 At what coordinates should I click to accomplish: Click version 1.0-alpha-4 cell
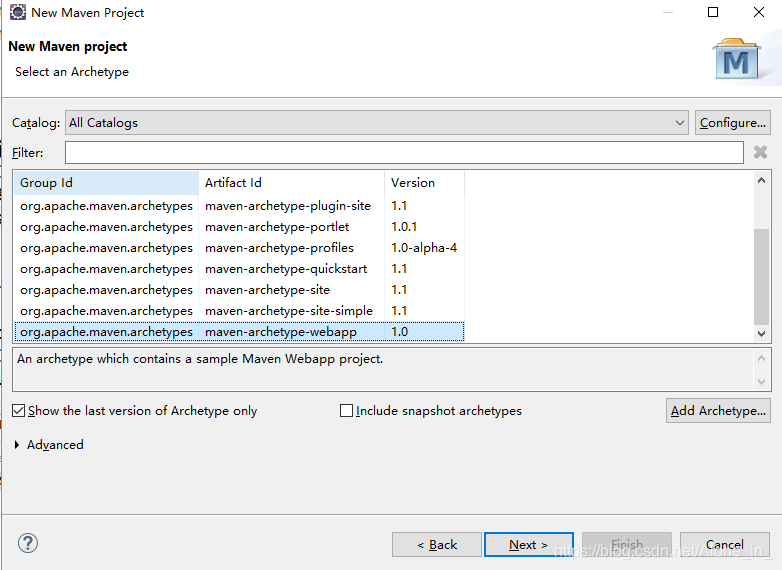(424, 247)
